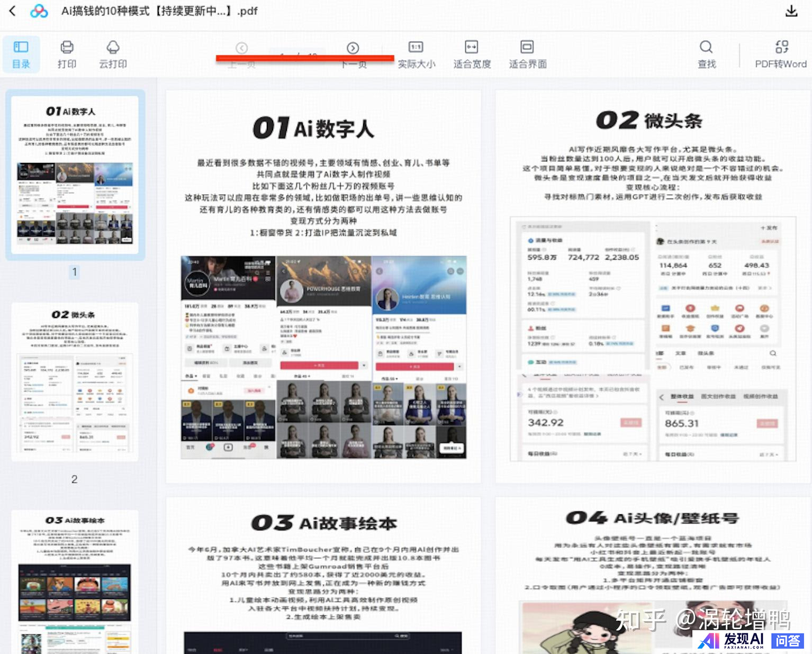This screenshot has height=654, width=812.
Task: Choose 适合界面 fit page view
Action: (527, 54)
